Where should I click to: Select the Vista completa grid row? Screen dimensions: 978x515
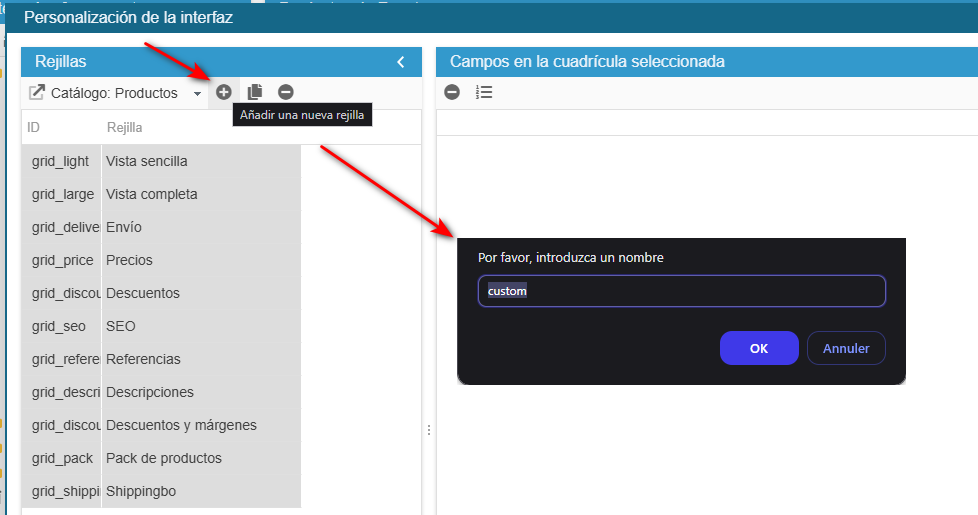click(x=162, y=194)
